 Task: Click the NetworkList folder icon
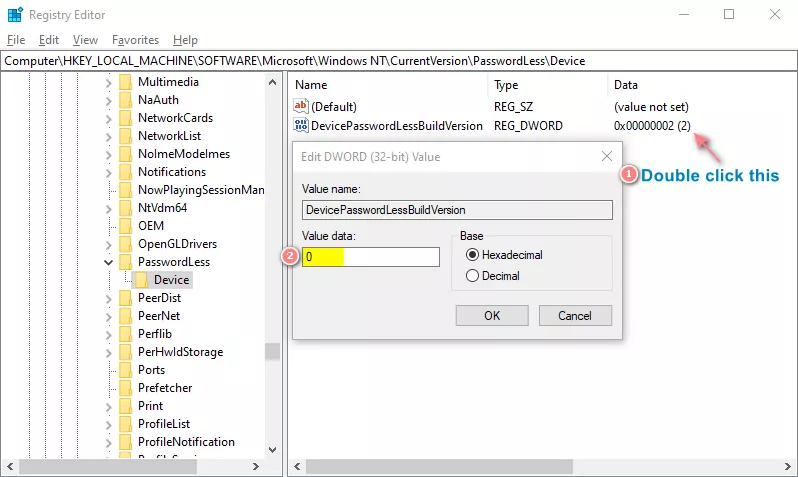tap(125, 136)
